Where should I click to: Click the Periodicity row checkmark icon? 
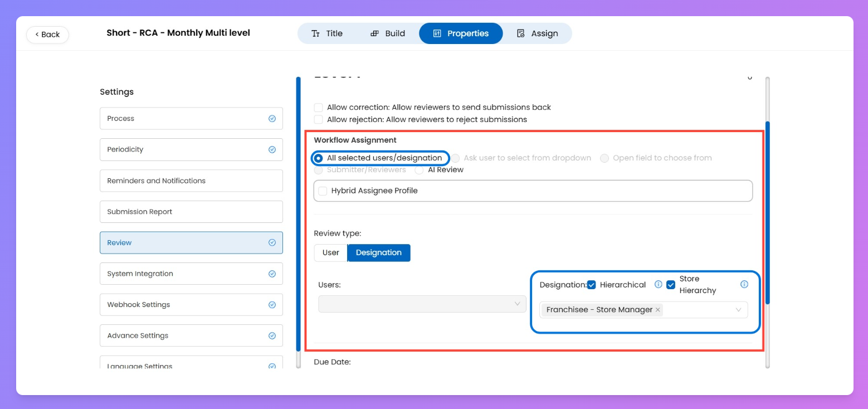click(272, 150)
